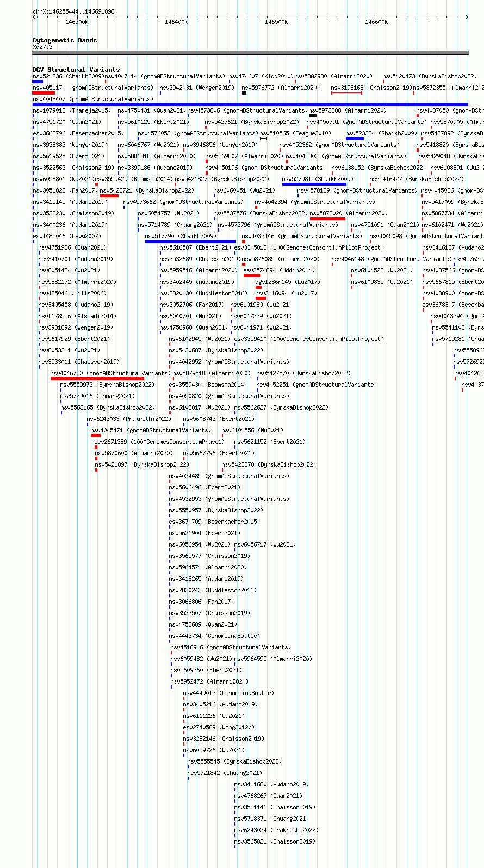Click the chrX:146255444..146691098 region label
The height and width of the screenshot is (868, 484).
[x=73, y=11]
